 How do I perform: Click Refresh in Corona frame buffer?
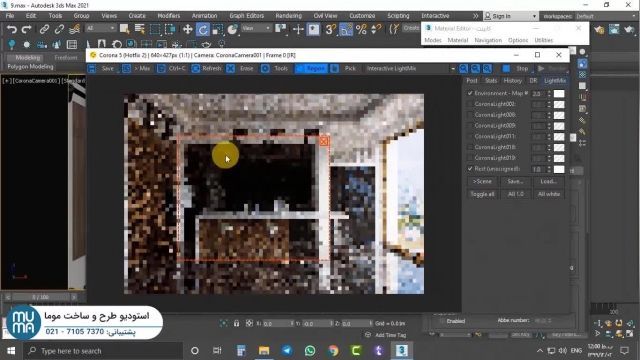click(207, 69)
